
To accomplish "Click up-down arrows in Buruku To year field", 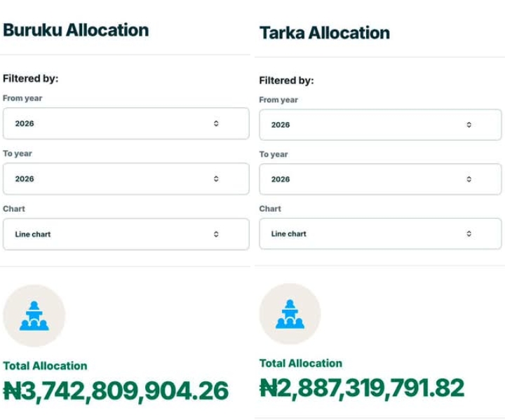I will click(216, 179).
